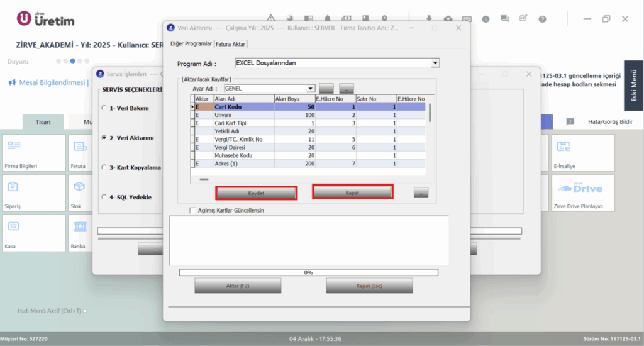This screenshot has width=644, height=346.
Task: Select the 4- SQL Yedekle radio option
Action: 104,197
